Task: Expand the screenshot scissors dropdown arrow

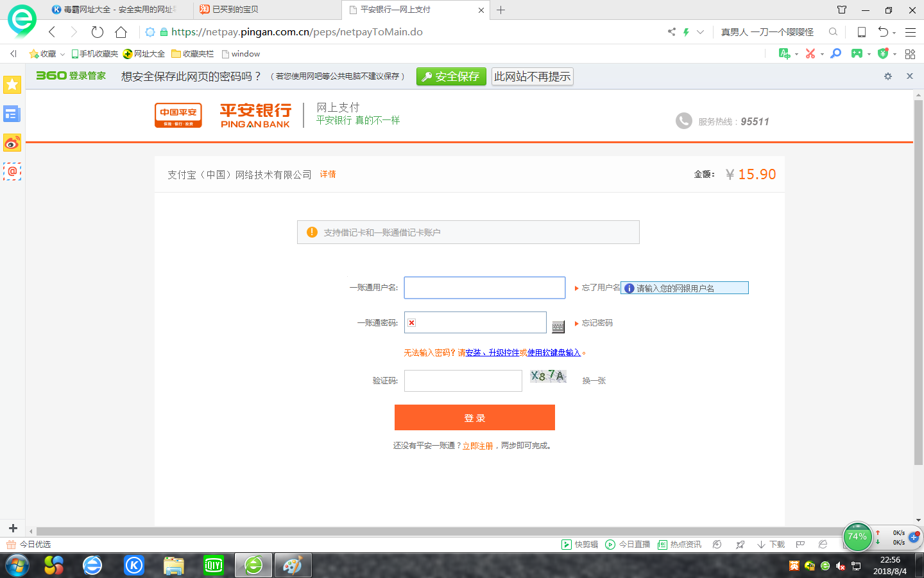Action: pos(822,54)
